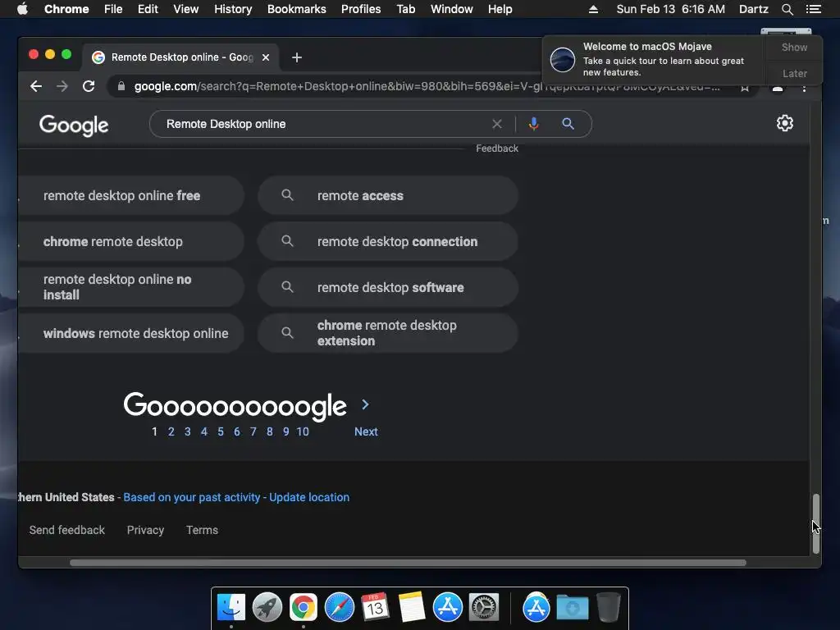
Task: Click suggestion 'chrome remote desktop extension'
Action: tap(388, 333)
